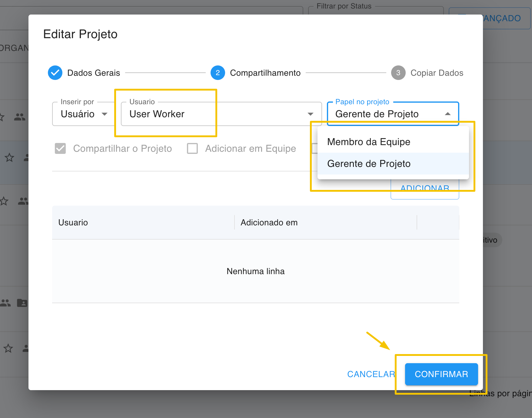Click the Nenhuma linha empty table text

(x=256, y=271)
